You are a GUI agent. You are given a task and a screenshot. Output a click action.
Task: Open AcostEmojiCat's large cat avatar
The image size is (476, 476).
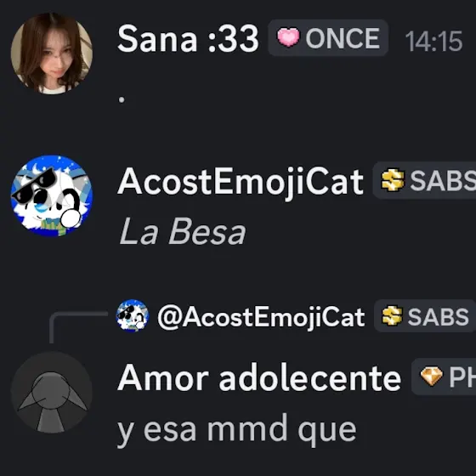(x=52, y=195)
